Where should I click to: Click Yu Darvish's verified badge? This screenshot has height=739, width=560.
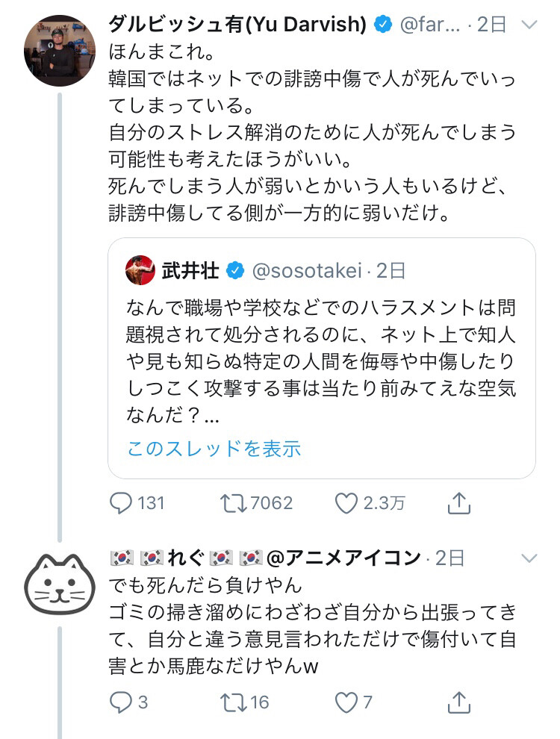383,25
